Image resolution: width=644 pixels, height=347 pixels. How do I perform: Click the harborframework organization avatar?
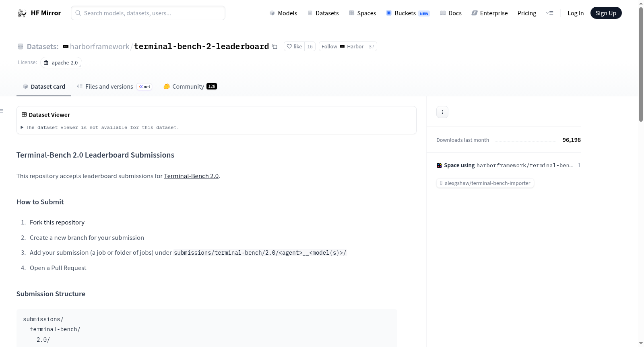(x=66, y=47)
